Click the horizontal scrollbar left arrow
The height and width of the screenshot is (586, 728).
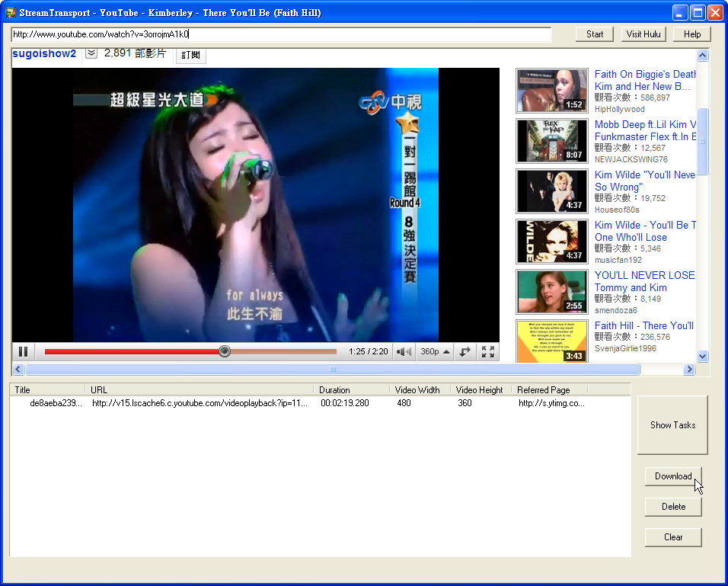[x=18, y=369]
